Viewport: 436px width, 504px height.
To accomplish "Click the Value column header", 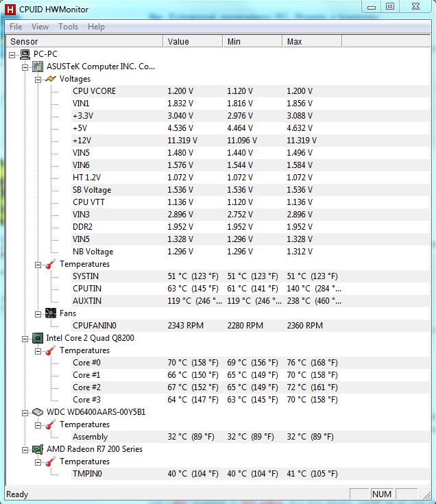I will pos(193,41).
